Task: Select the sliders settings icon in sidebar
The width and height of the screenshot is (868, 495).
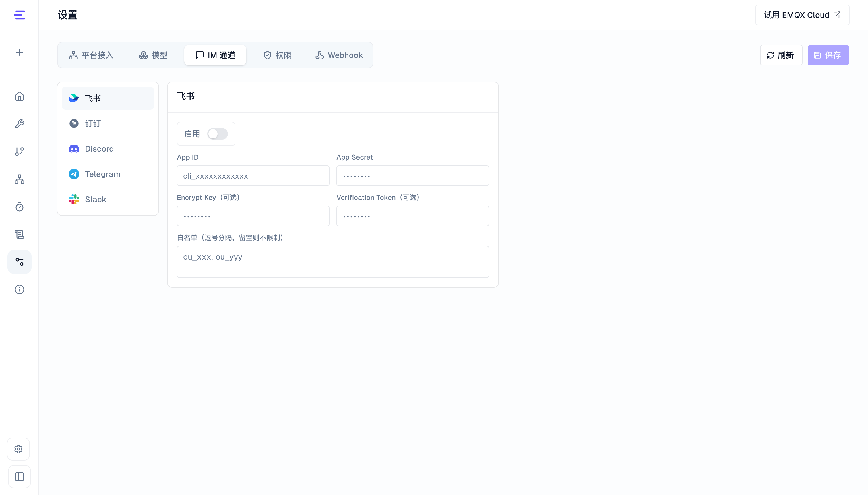Action: point(19,262)
